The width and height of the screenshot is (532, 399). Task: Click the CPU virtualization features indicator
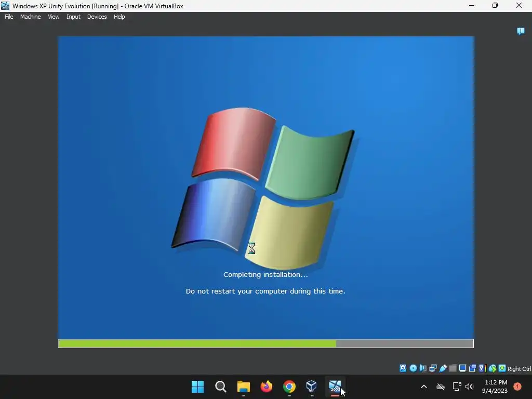click(483, 368)
